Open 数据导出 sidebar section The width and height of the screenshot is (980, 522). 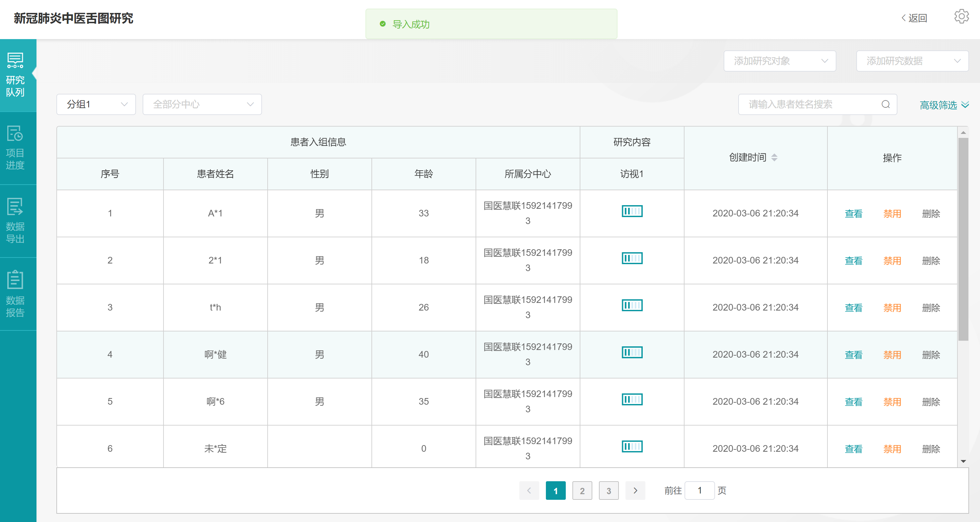click(15, 221)
